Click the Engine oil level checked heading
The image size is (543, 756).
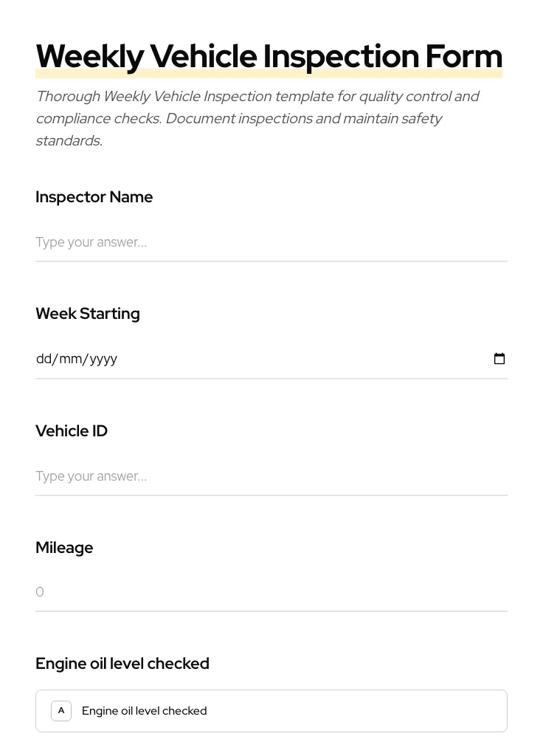122,663
